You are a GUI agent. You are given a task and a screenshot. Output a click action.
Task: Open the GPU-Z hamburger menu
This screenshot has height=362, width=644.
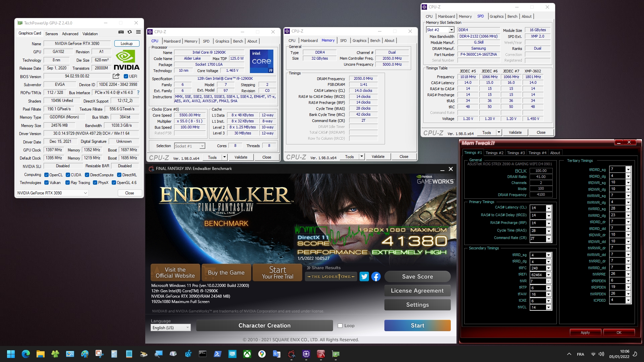(138, 32)
